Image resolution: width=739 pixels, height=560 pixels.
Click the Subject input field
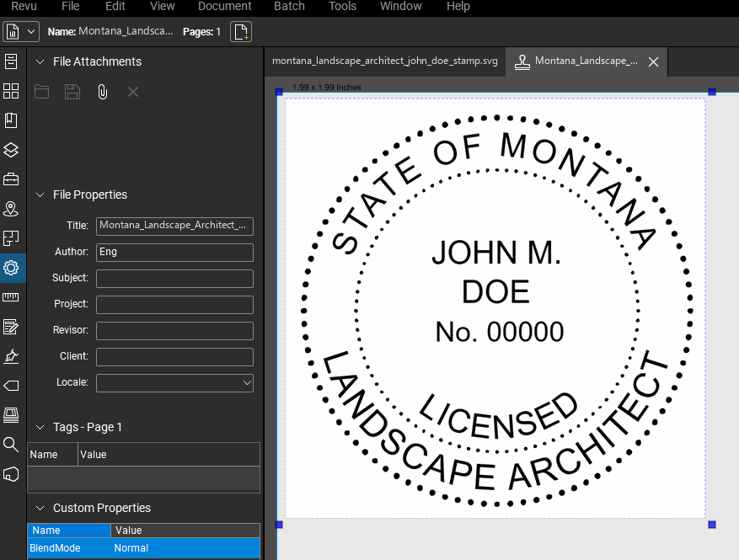[x=175, y=279]
